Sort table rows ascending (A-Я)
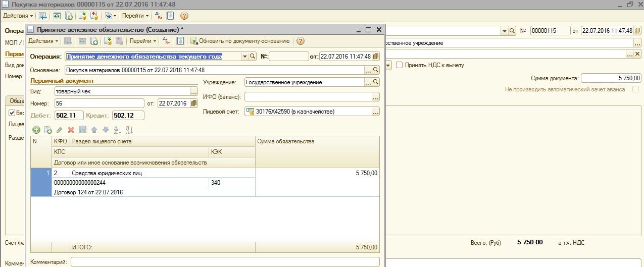 (118, 130)
